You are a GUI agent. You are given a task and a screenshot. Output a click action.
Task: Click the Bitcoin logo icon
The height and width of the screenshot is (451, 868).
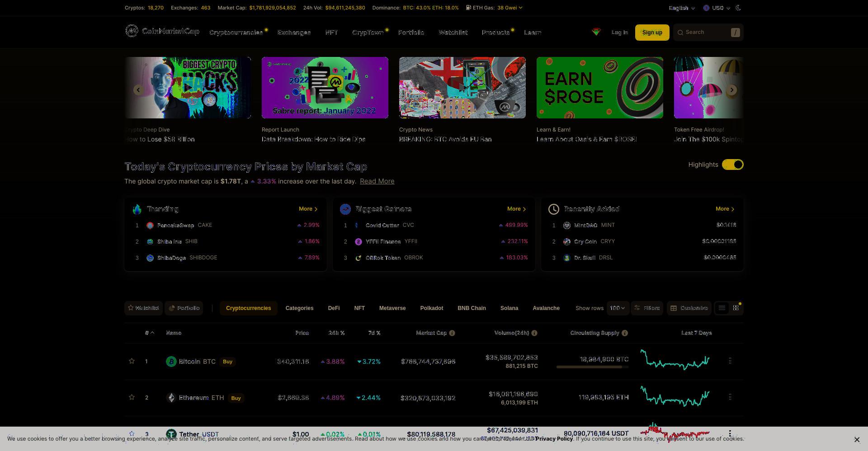click(171, 362)
